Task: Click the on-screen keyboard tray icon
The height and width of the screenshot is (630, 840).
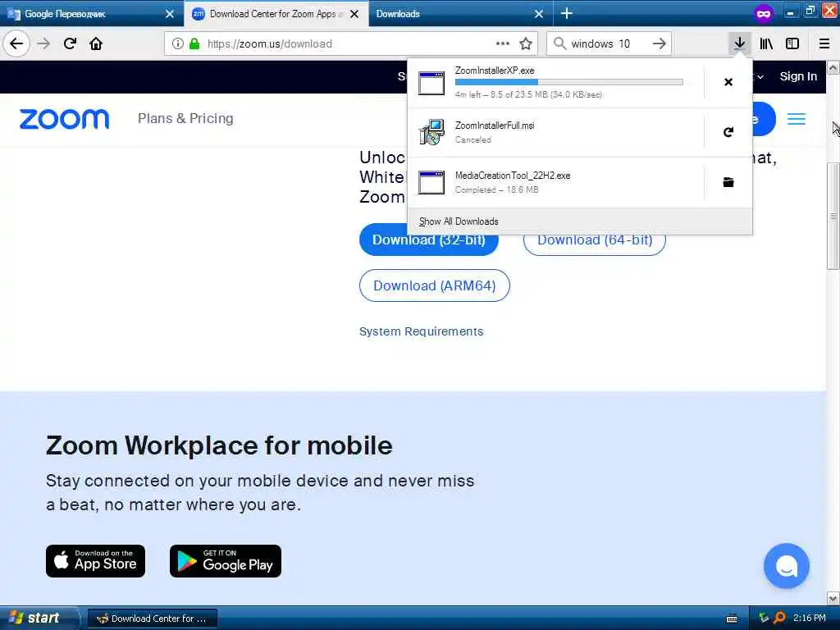Action: click(x=732, y=619)
